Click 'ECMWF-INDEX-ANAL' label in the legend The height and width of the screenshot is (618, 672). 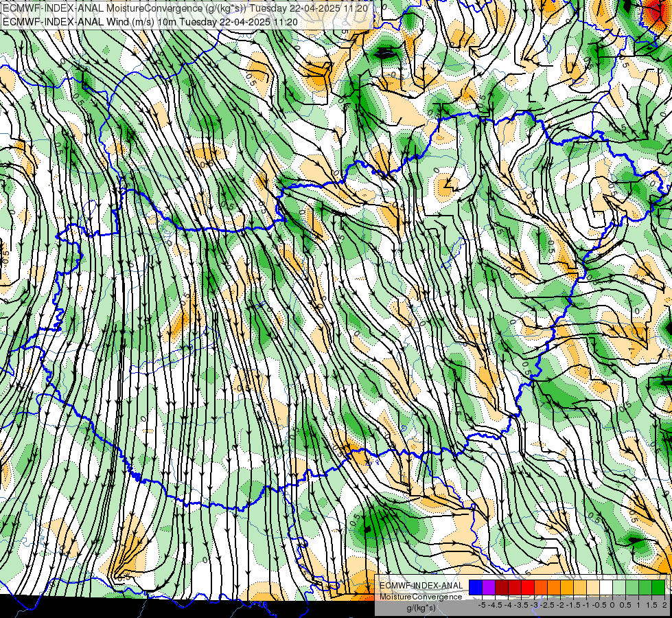click(x=421, y=586)
